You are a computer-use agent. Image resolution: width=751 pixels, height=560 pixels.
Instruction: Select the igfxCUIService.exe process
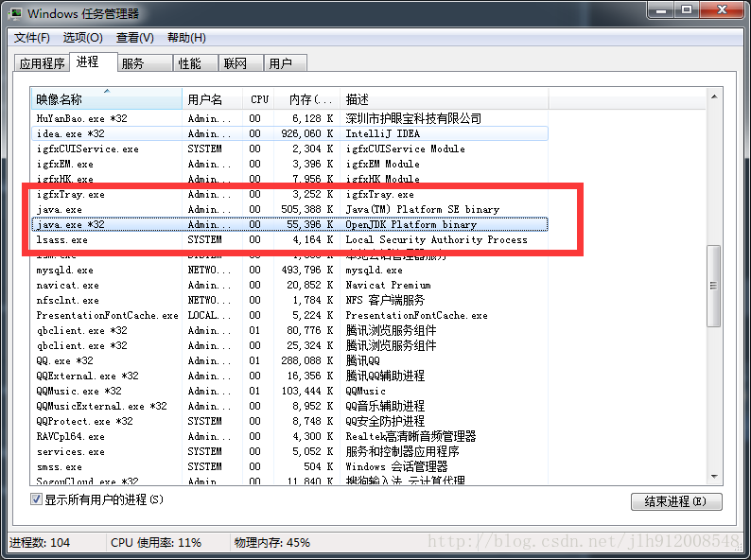pyautogui.click(x=289, y=149)
